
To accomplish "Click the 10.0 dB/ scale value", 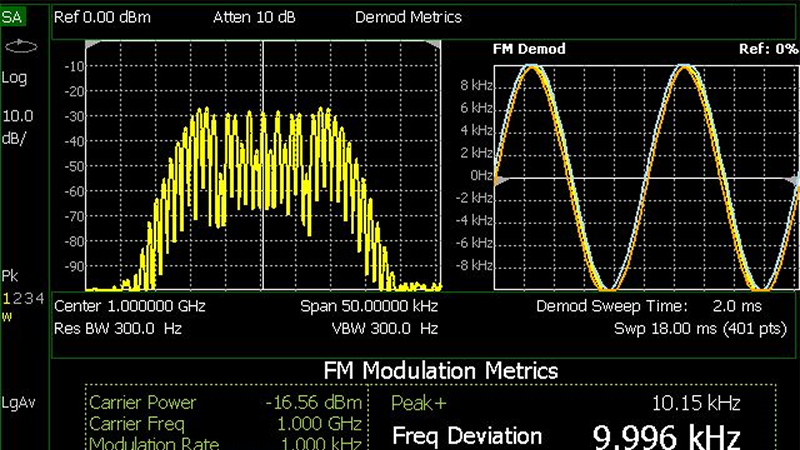I will pyautogui.click(x=18, y=127).
